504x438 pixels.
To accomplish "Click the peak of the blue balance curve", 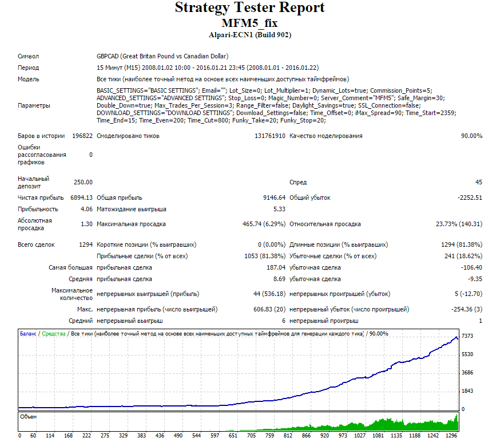I will point(456,337).
